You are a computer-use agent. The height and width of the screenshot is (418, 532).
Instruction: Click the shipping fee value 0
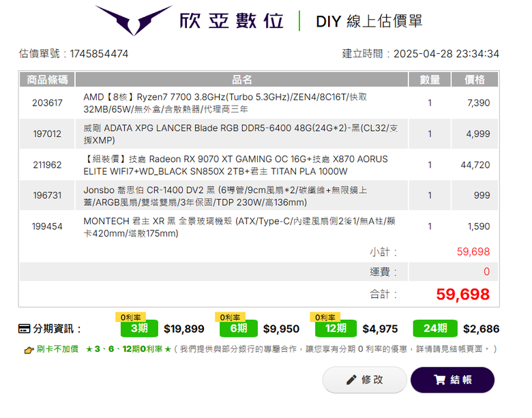pos(486,271)
